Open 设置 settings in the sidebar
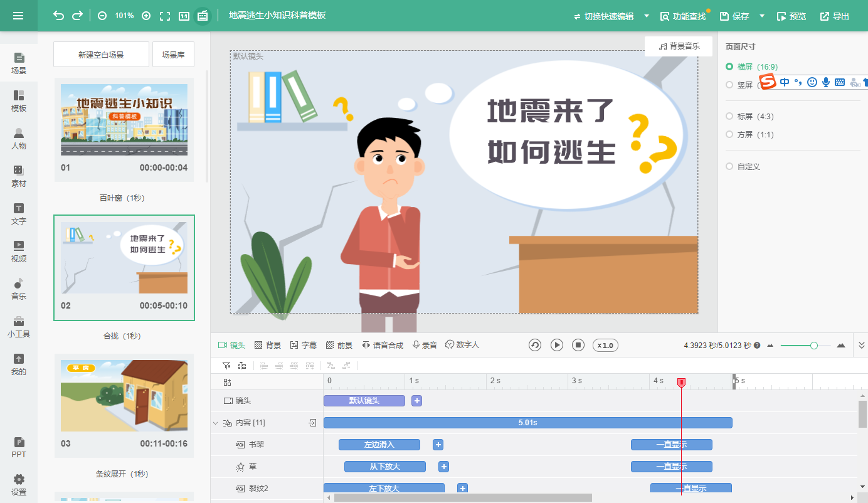868x503 pixels. pyautogui.click(x=19, y=485)
